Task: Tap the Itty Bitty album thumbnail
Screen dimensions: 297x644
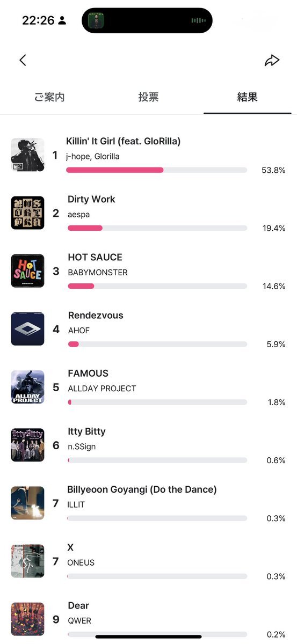Action: 27,445
